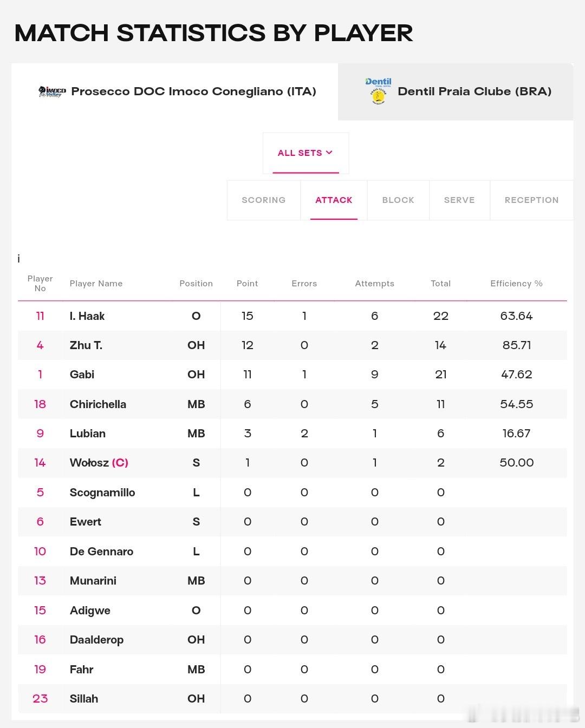Switch to the SERVE tab
This screenshot has height=728, width=585.
coord(459,200)
